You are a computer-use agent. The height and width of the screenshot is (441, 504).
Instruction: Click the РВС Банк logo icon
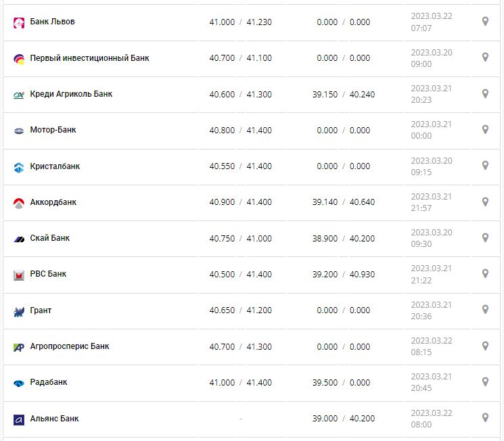(19, 275)
